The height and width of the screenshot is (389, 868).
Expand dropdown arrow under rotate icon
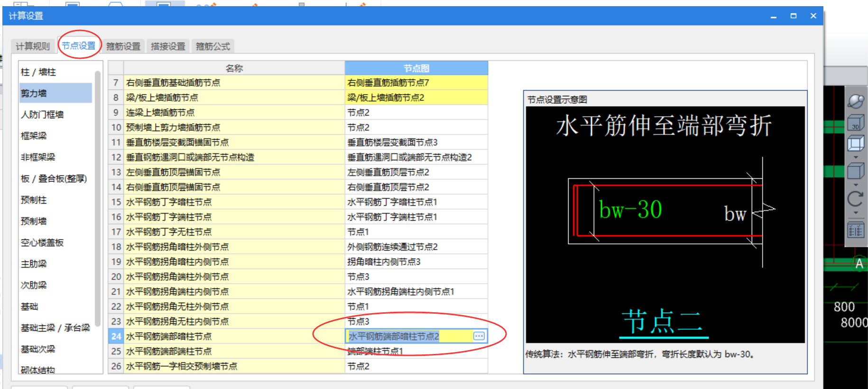(x=856, y=212)
